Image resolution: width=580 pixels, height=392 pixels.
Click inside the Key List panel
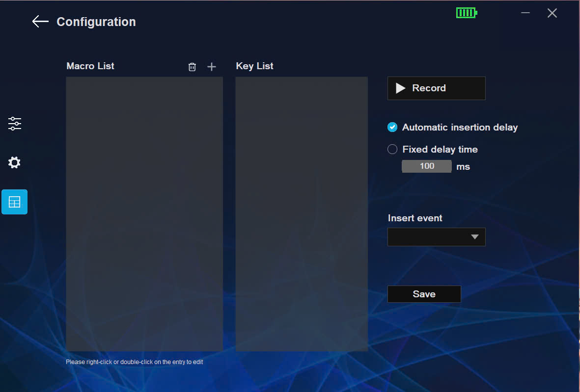click(x=302, y=214)
